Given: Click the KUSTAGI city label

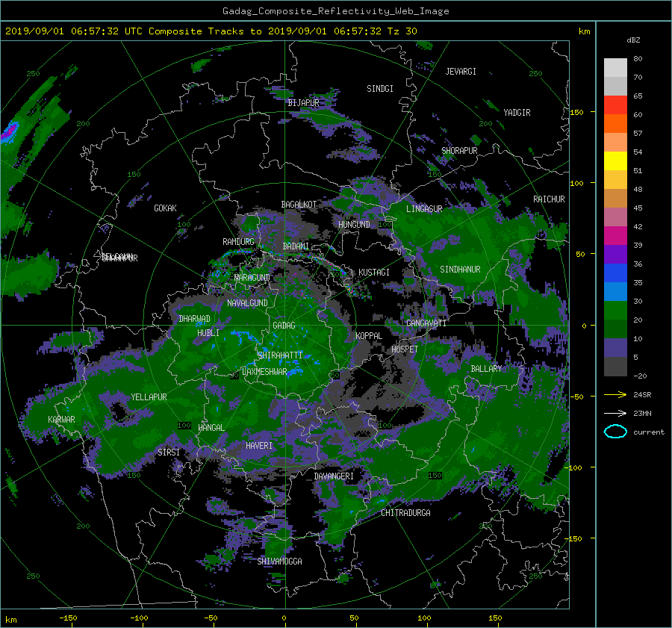Looking at the screenshot, I should point(374,273).
